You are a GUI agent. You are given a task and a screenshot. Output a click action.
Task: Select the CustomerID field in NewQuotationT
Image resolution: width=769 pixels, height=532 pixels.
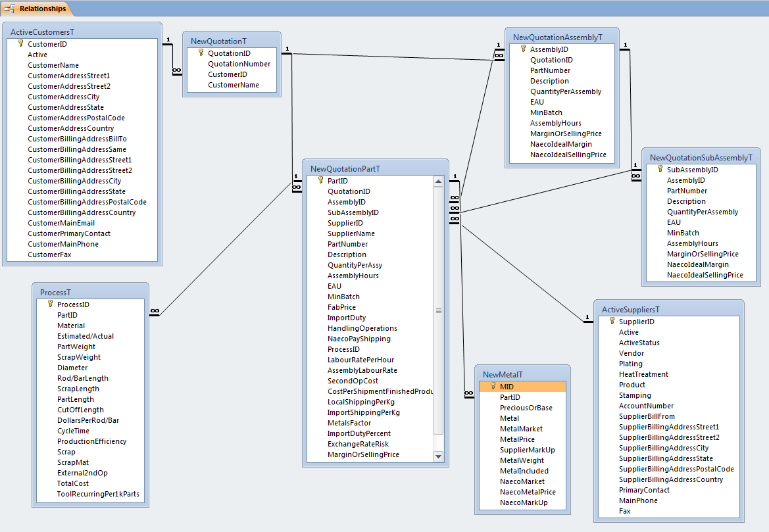pyautogui.click(x=232, y=74)
